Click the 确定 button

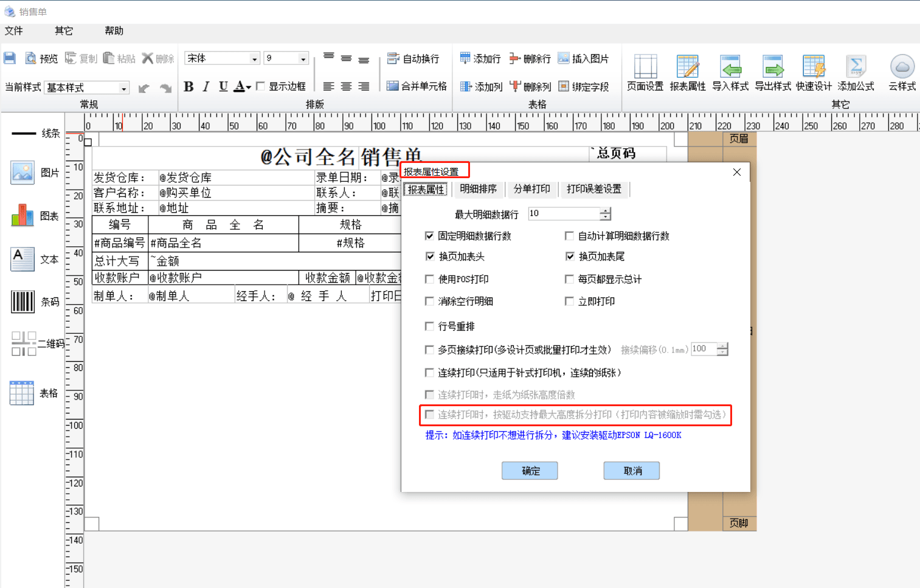[530, 471]
